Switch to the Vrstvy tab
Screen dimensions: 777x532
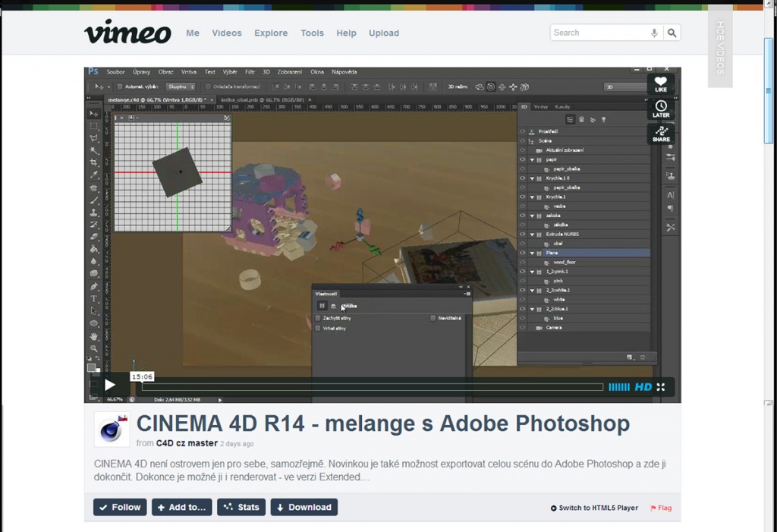click(540, 106)
